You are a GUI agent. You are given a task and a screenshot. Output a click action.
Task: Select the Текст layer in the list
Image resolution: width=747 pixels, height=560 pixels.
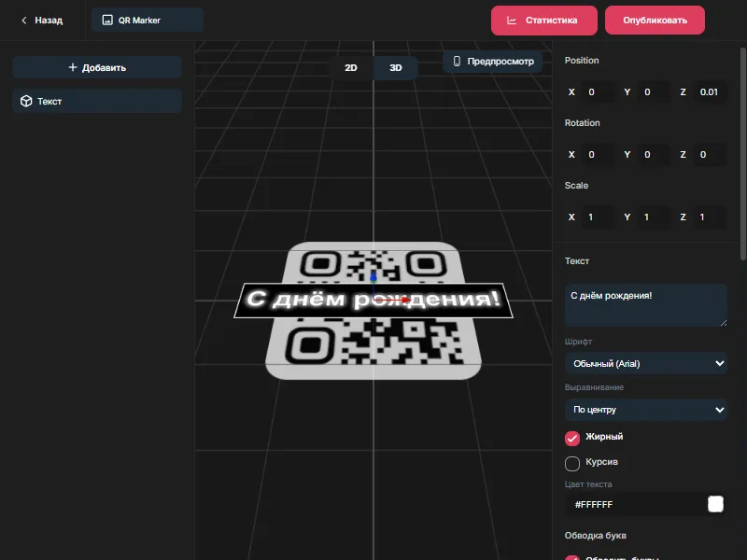[x=97, y=101]
